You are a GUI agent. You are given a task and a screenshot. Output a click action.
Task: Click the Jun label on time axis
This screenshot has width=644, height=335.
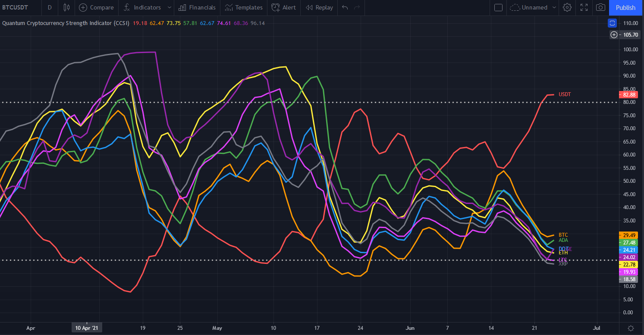pyautogui.click(x=410, y=328)
